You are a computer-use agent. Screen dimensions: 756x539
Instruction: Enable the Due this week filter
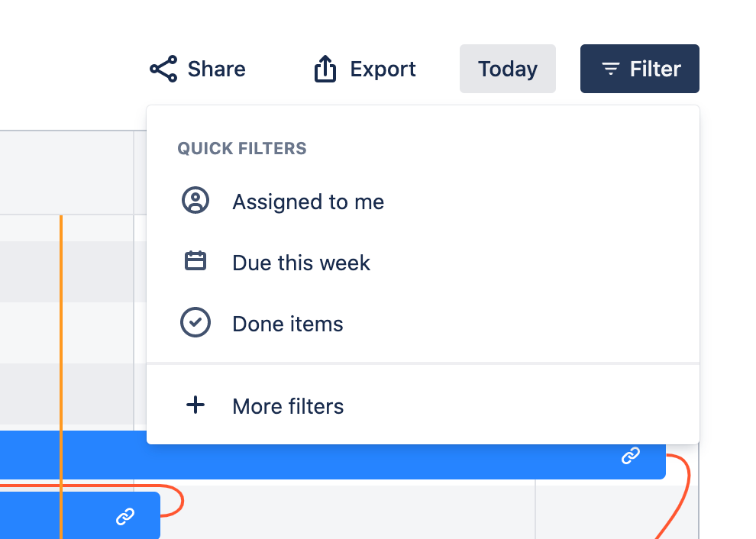coord(301,263)
